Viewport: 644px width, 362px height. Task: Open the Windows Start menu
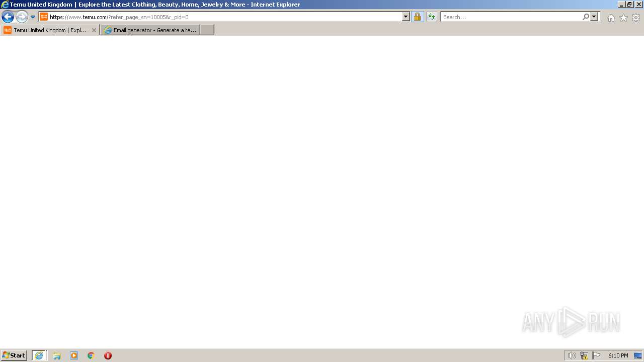tap(14, 355)
